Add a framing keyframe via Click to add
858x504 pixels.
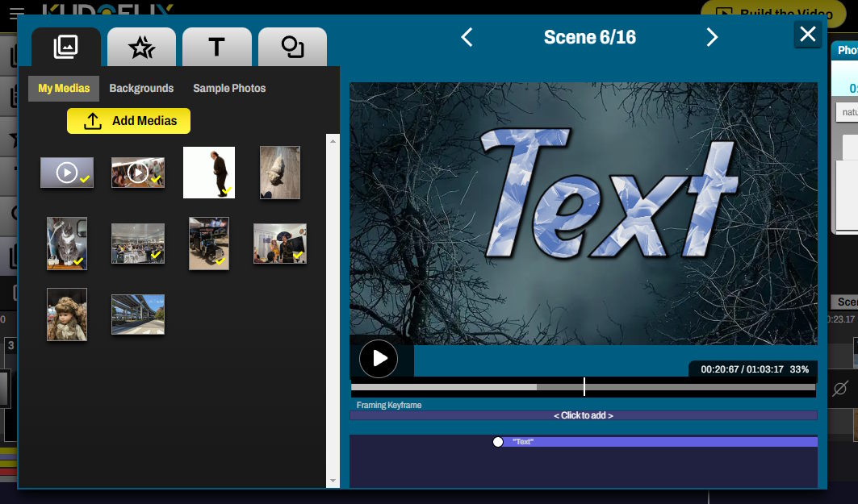(x=583, y=415)
